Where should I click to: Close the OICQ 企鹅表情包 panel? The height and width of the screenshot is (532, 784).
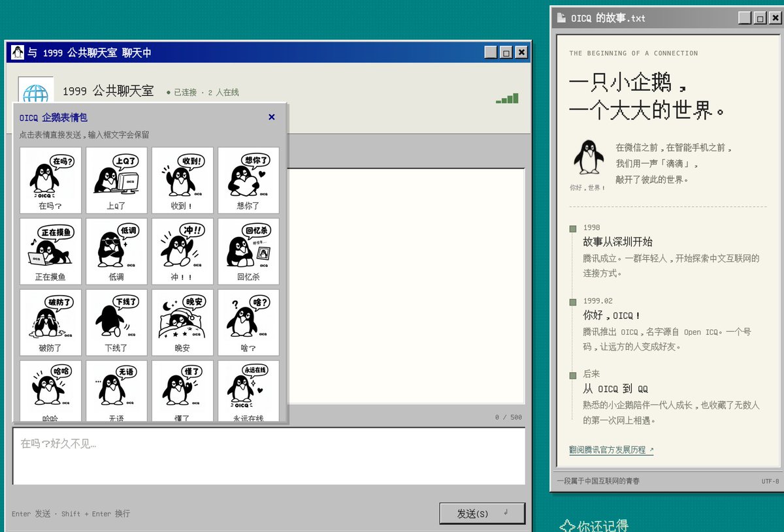tap(272, 117)
